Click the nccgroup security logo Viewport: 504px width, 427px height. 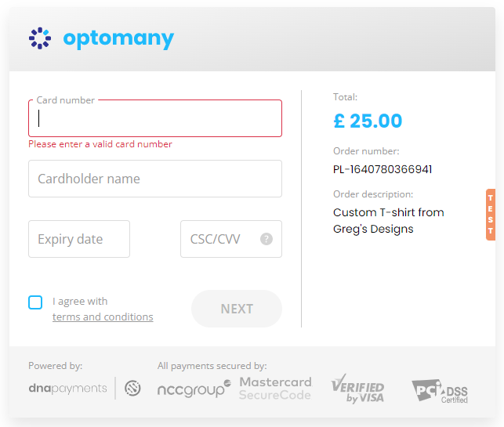[194, 389]
